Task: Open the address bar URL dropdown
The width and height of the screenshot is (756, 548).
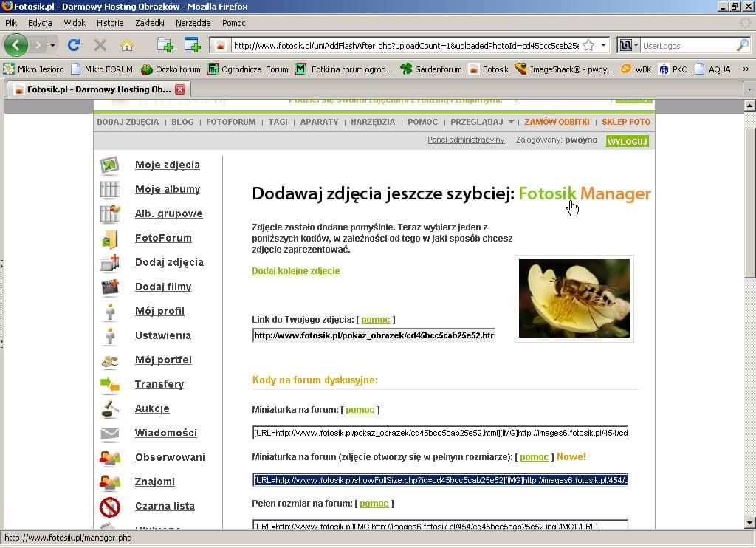Action: click(603, 45)
